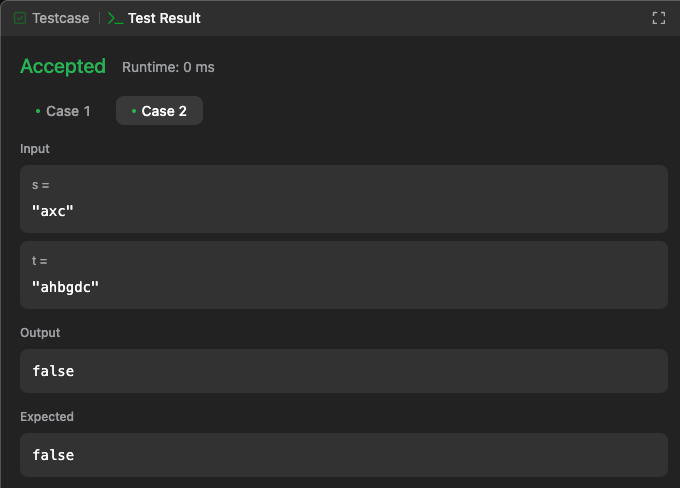Click the Runtime: 0 ms label
The image size is (680, 488).
point(168,67)
